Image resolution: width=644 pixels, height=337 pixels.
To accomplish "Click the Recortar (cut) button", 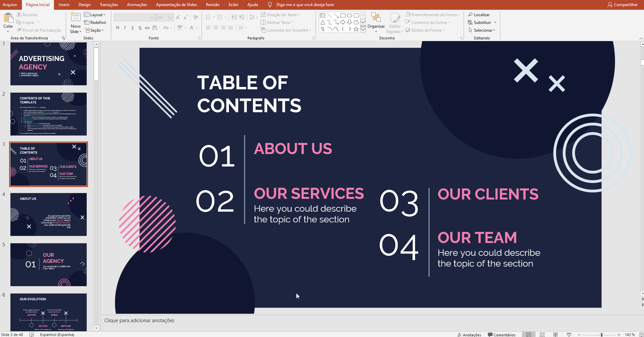I will pyautogui.click(x=27, y=15).
